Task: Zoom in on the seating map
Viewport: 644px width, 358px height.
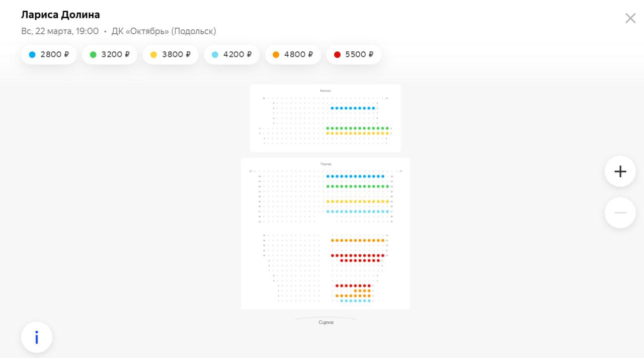Action: coord(620,171)
